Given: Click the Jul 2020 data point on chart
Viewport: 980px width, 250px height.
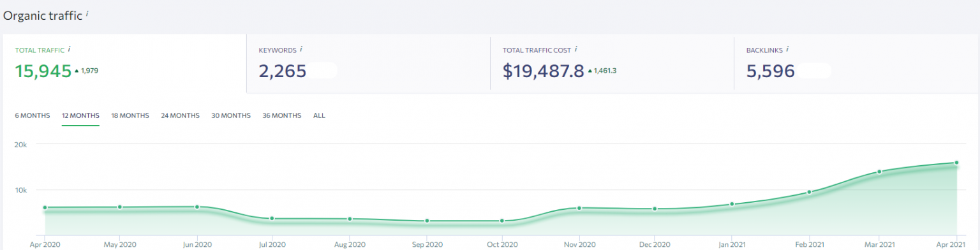Looking at the screenshot, I should coord(272,219).
